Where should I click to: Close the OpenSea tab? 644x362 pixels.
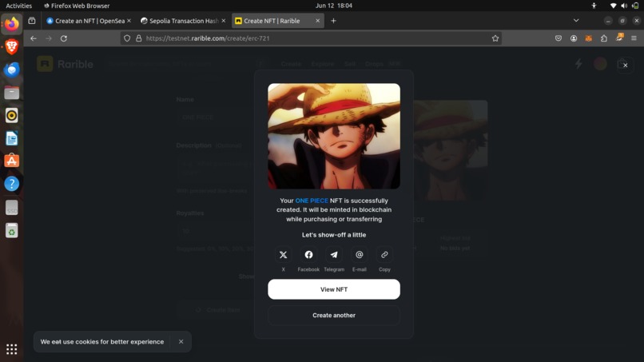click(129, 21)
